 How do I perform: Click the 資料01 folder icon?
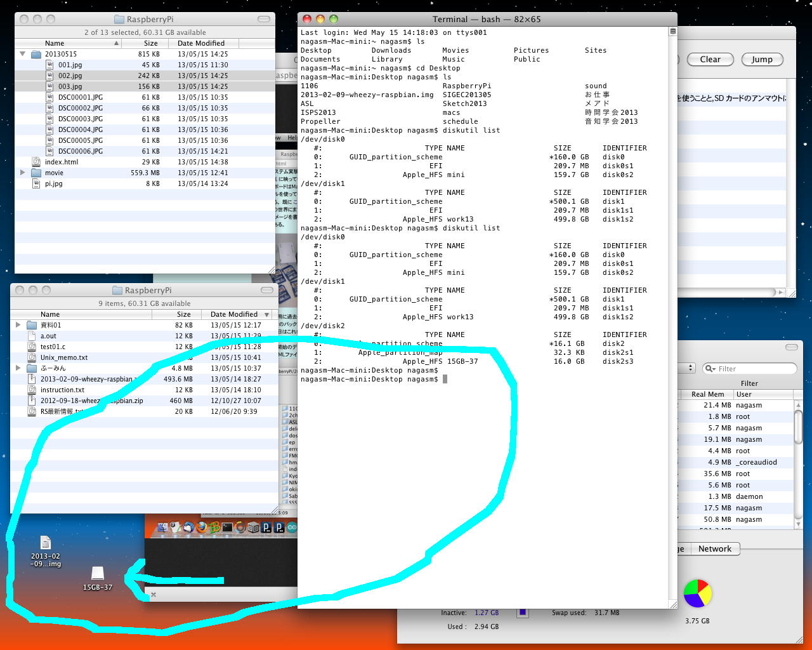coord(32,325)
